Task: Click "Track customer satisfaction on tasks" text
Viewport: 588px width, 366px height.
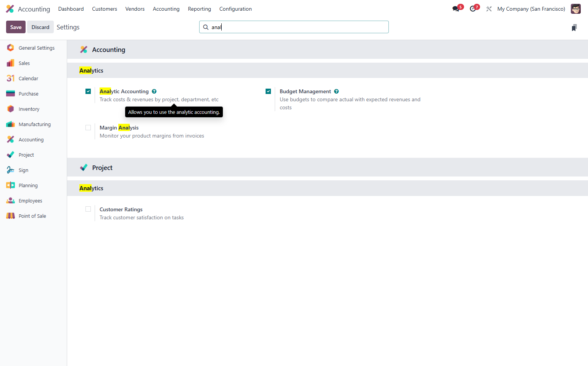Action: (142, 217)
